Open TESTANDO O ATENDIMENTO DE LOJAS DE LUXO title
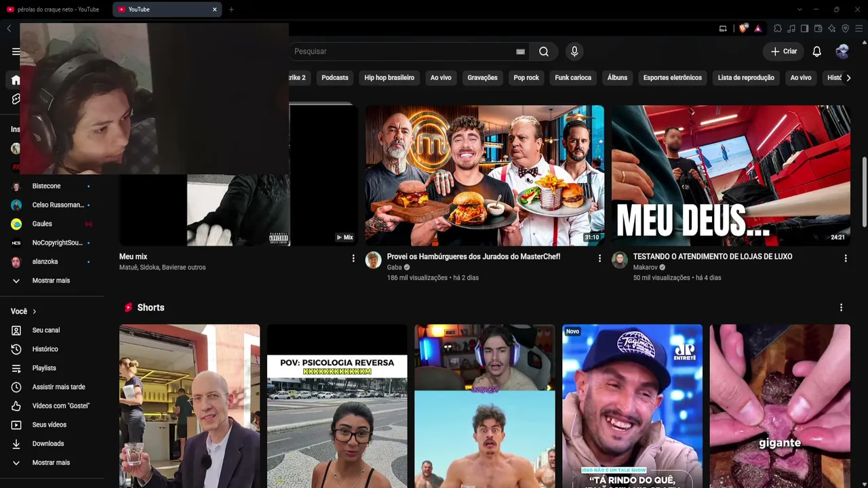Image resolution: width=868 pixels, height=488 pixels. point(713,257)
